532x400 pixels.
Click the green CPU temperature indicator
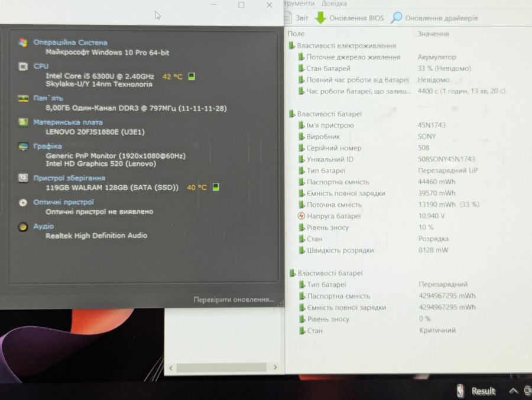click(x=192, y=76)
